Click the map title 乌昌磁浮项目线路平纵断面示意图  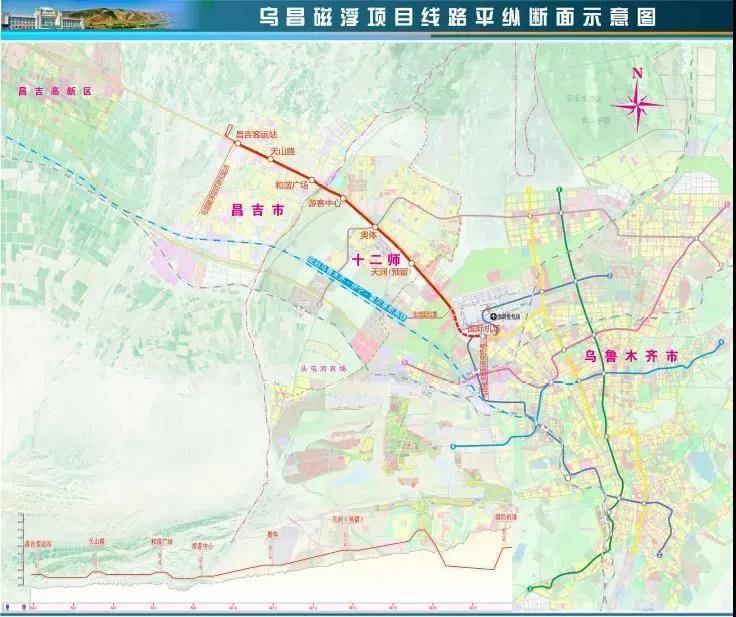[x=457, y=17]
